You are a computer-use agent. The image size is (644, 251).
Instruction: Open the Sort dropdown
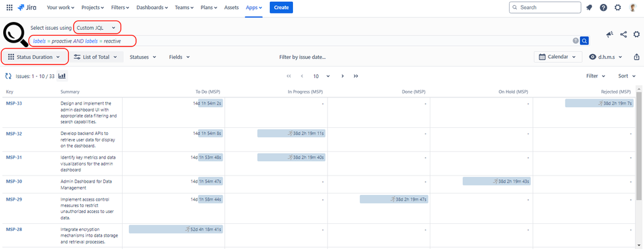(627, 76)
